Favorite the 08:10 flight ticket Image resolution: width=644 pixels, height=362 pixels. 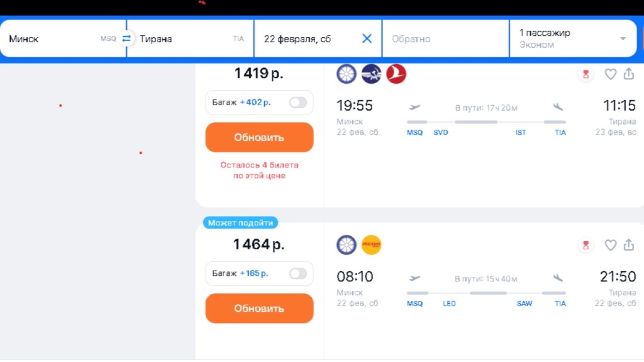(x=610, y=245)
